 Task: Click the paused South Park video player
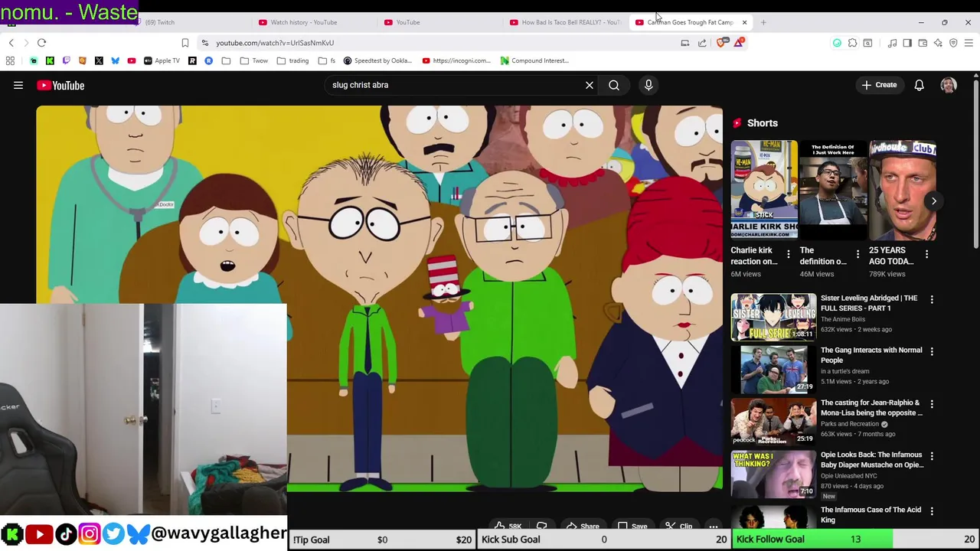(379, 298)
